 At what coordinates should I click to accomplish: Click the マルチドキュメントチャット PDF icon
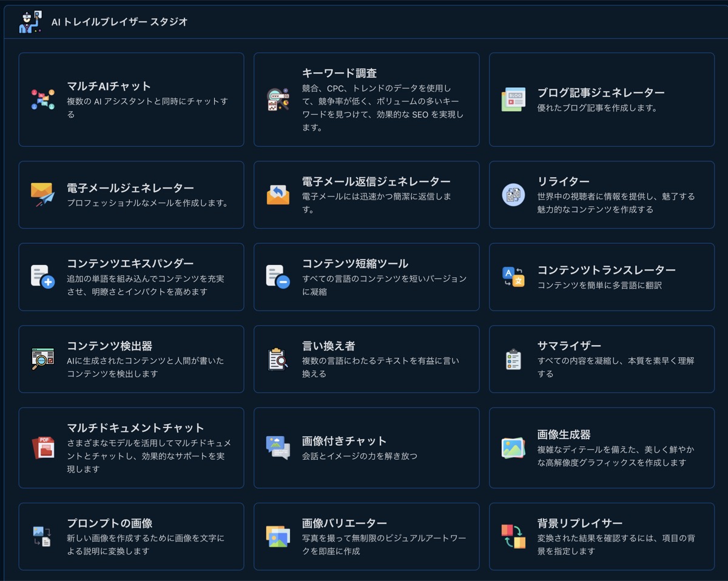point(43,448)
